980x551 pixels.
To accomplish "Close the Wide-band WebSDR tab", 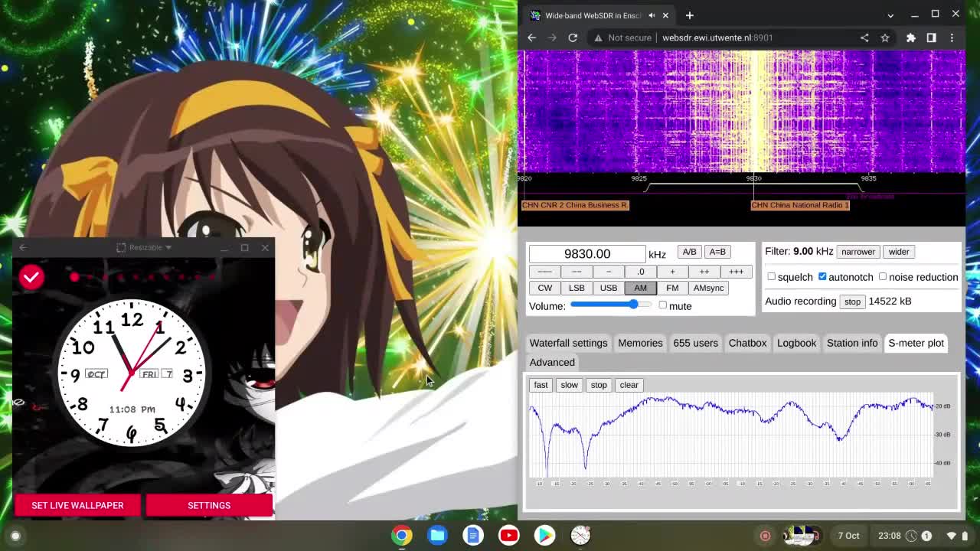I will tap(665, 15).
